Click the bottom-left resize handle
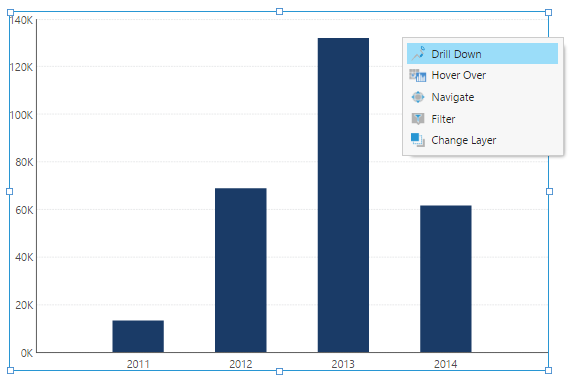This screenshot has width=573, height=381. click(x=11, y=370)
